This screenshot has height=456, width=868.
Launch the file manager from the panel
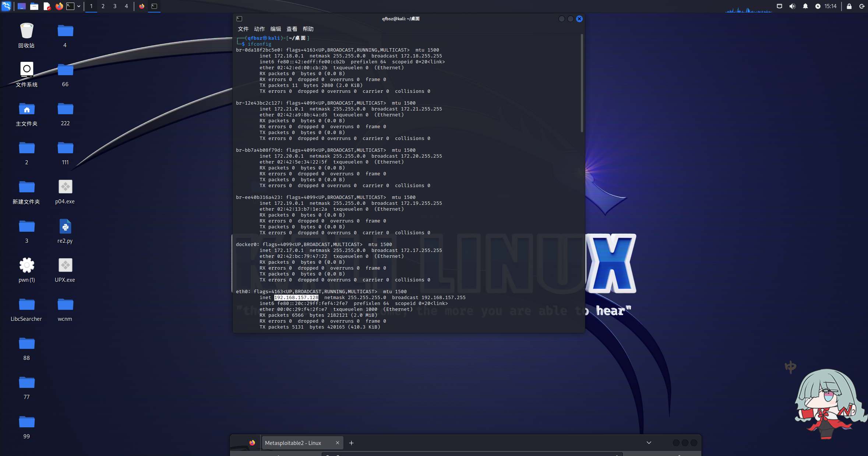pyautogui.click(x=34, y=6)
